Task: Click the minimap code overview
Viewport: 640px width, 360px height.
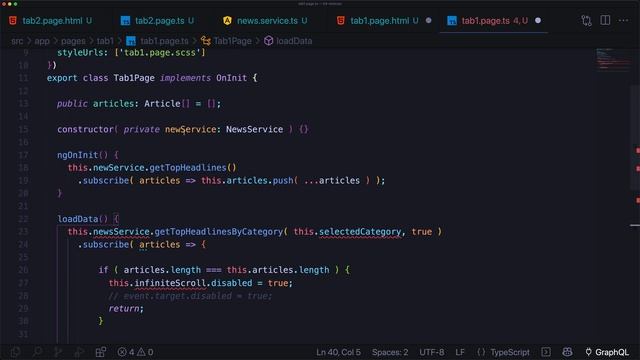Action: click(x=612, y=60)
